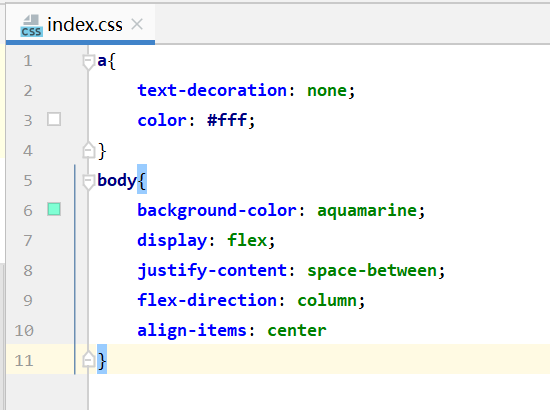This screenshot has width=550, height=410.
Task: Click line number 11 in gutter
Action: 24,361
